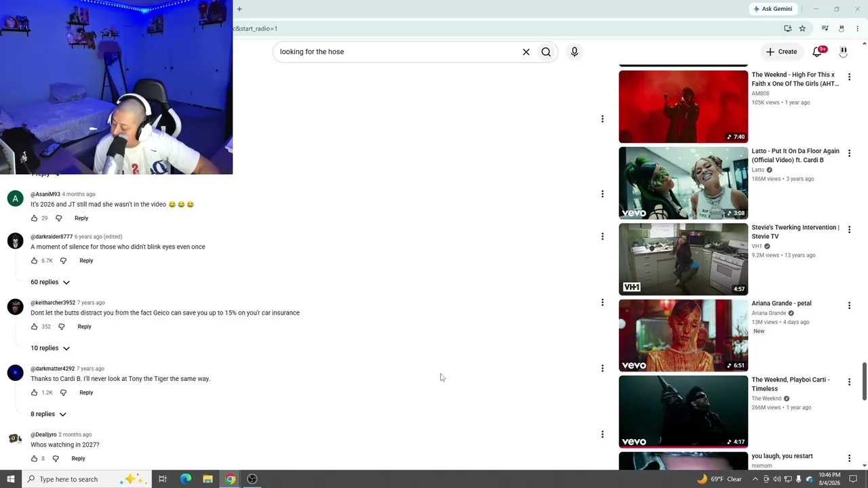The width and height of the screenshot is (868, 488).
Task: Play Latto Put It On Da Floor thumbnail
Action: pyautogui.click(x=683, y=183)
